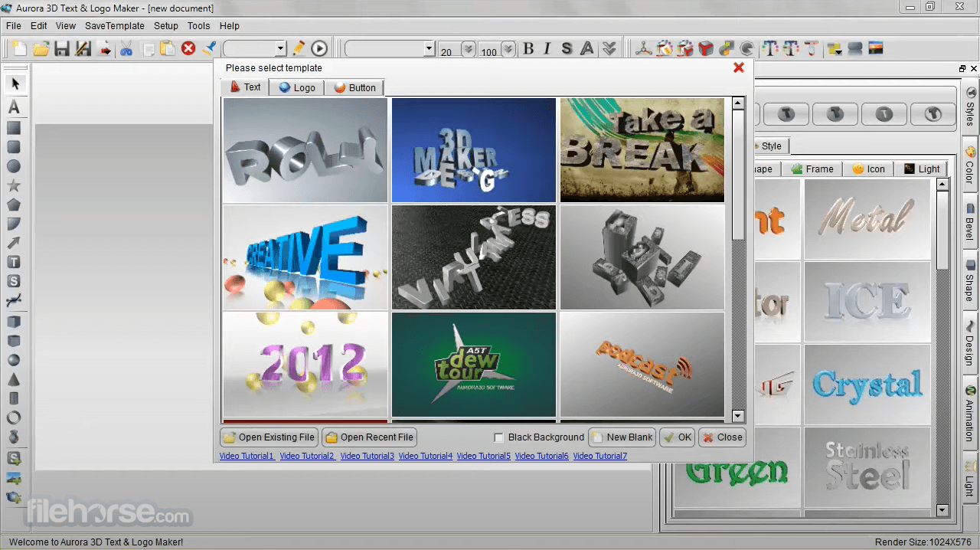
Task: Click the New Blank button
Action: pyautogui.click(x=622, y=437)
